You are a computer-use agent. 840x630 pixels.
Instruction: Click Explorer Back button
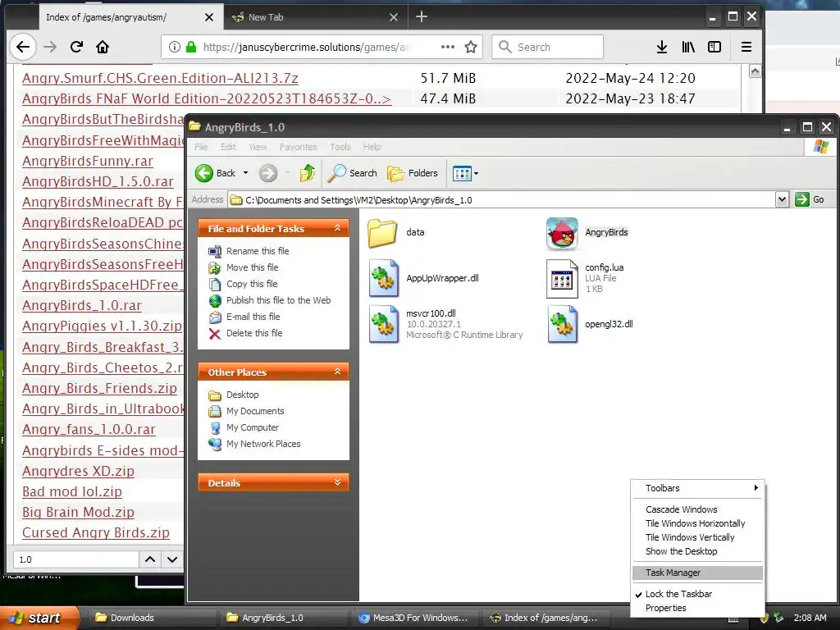pyautogui.click(x=216, y=173)
